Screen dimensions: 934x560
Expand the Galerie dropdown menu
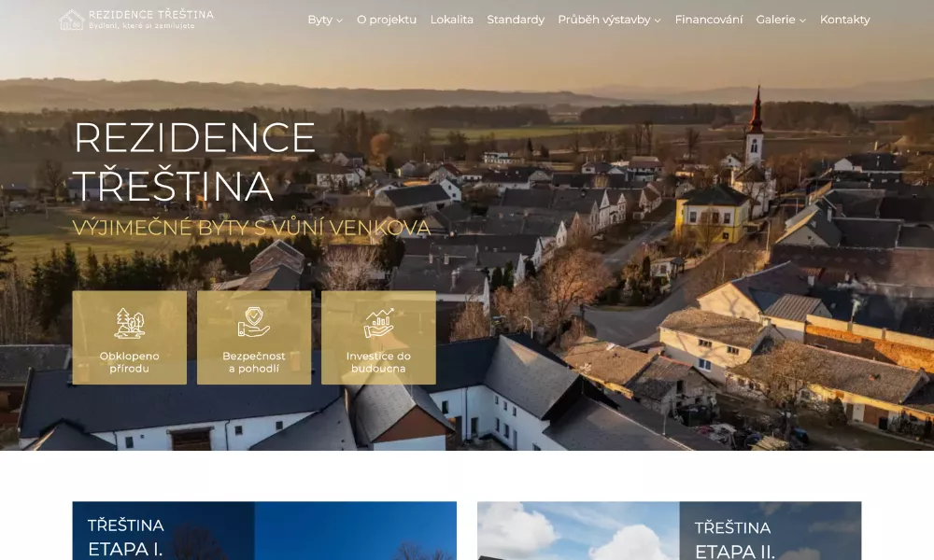point(781,20)
